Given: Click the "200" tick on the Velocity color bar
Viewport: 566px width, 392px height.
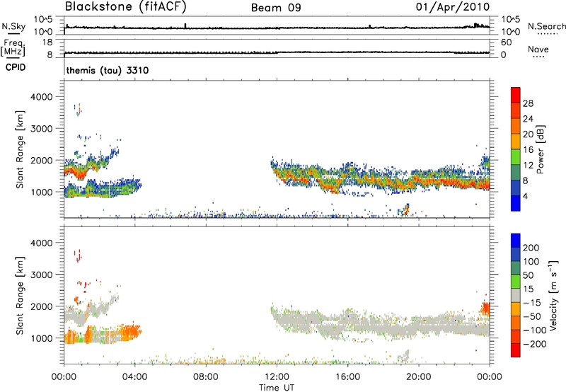Looking at the screenshot, I should click(531, 248).
